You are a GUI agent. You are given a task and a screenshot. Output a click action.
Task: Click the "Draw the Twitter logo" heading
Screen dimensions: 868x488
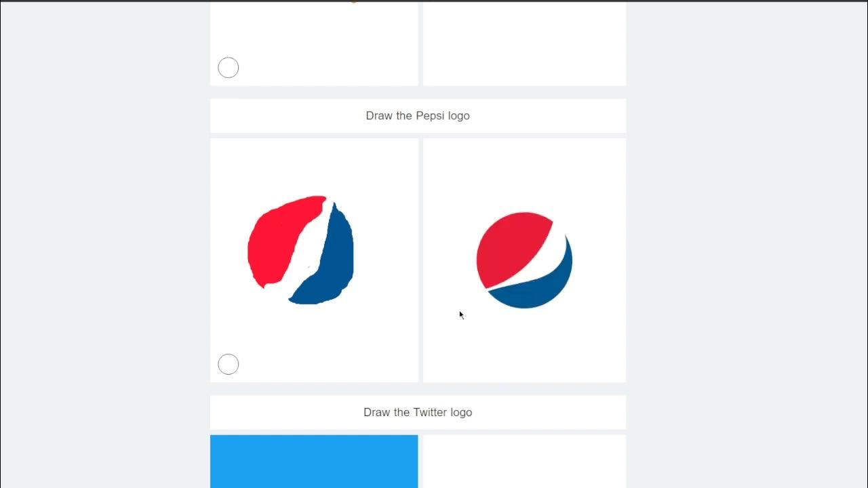[418, 412]
